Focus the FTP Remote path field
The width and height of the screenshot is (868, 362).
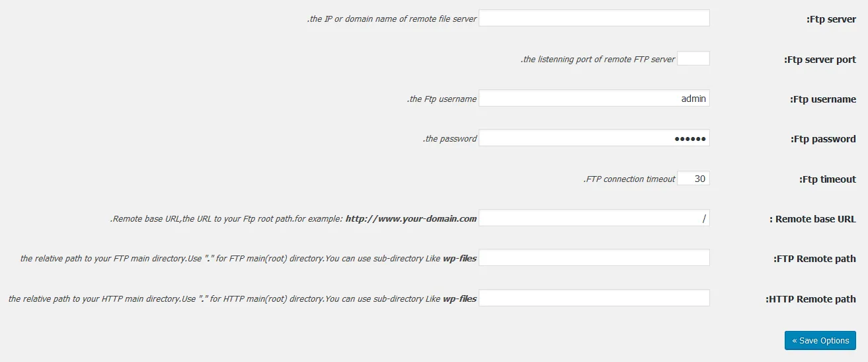pyautogui.click(x=594, y=257)
